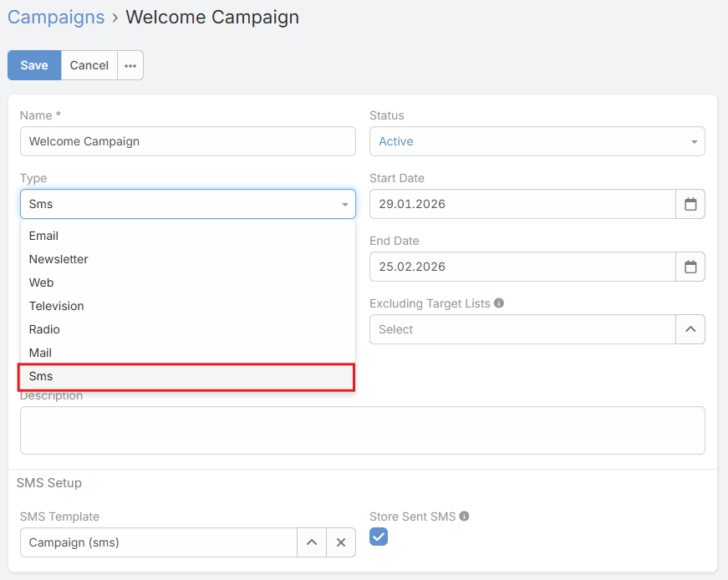Clear the SMS Template selection

(x=340, y=542)
